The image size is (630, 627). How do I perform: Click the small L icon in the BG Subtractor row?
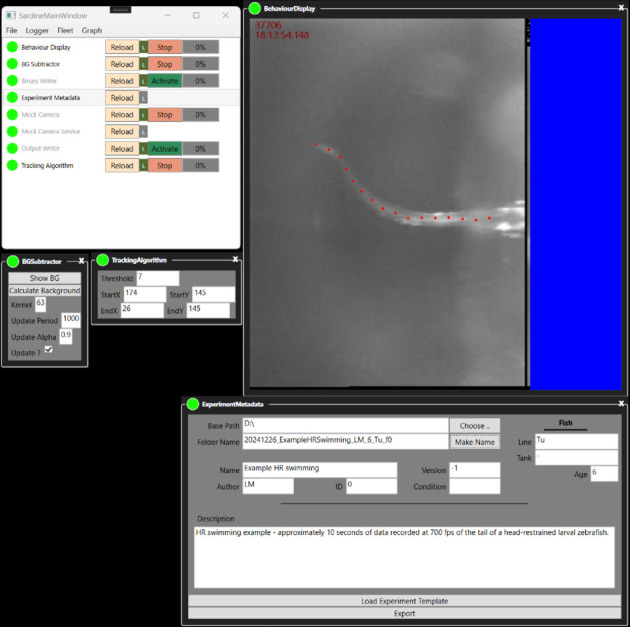pos(143,64)
